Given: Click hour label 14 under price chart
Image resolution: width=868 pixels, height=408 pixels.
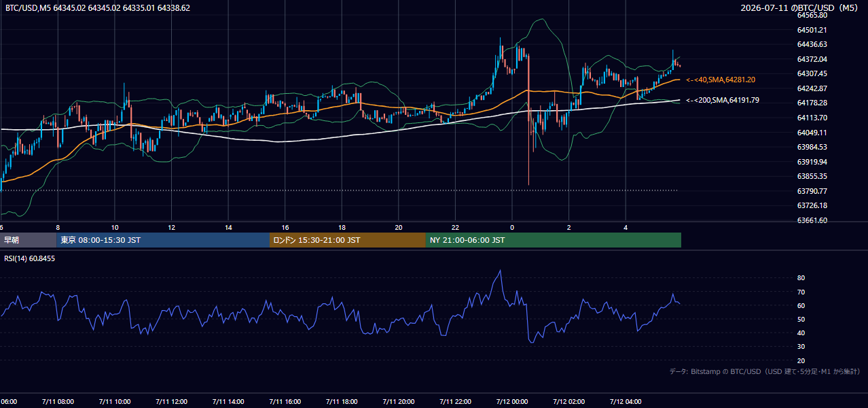Looking at the screenshot, I should [x=228, y=228].
